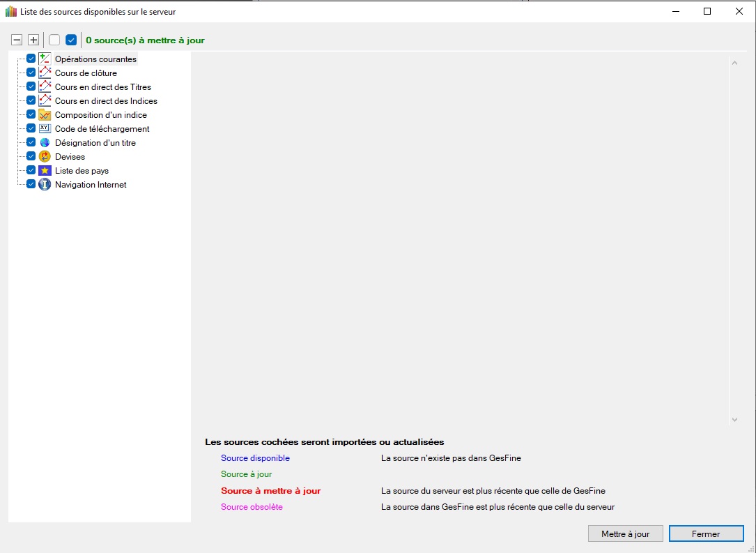
Task: Click the Code de téléchargement XY icon
Action: (x=45, y=129)
